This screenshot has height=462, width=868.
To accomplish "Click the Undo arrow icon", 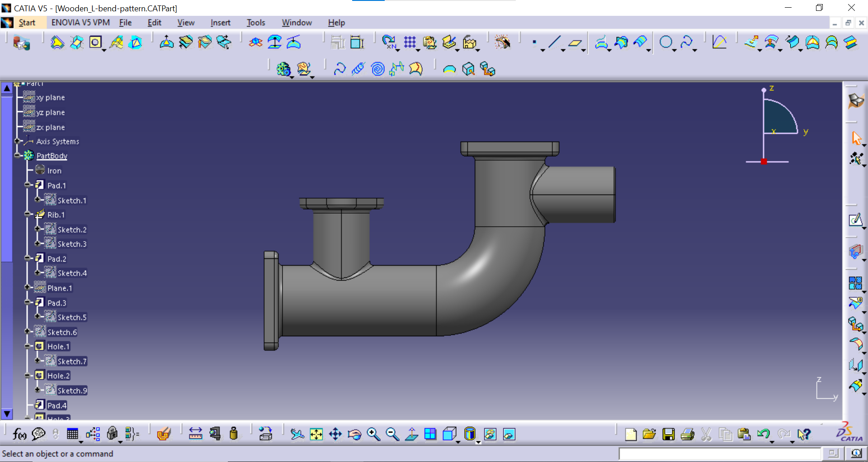I will (x=763, y=434).
